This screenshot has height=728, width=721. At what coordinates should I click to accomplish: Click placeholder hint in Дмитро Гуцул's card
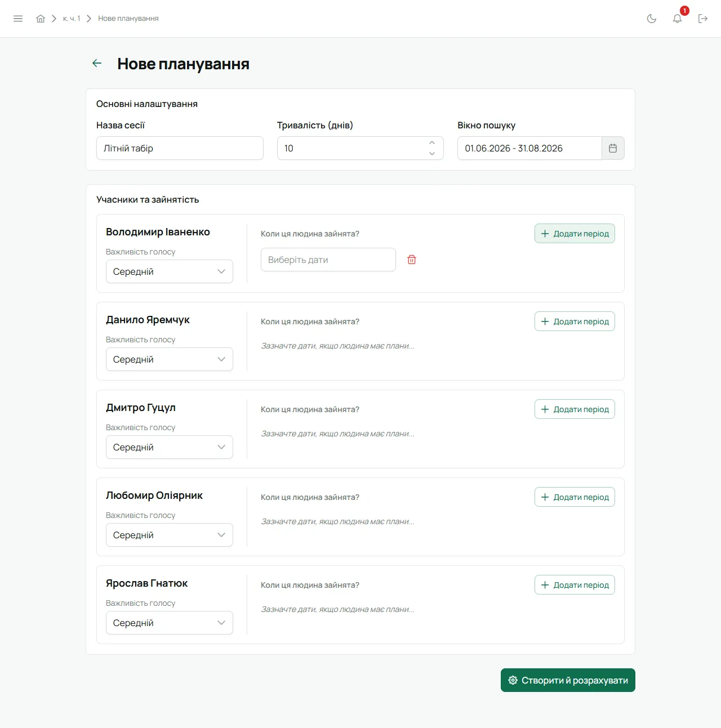point(337,434)
